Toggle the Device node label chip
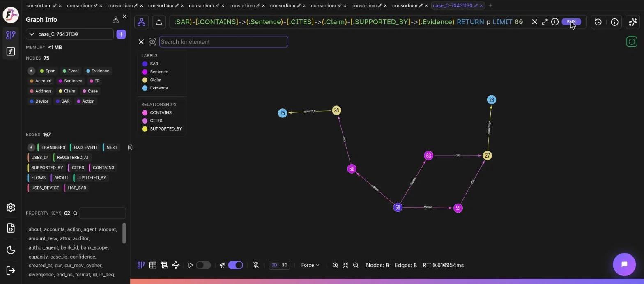 (x=39, y=101)
